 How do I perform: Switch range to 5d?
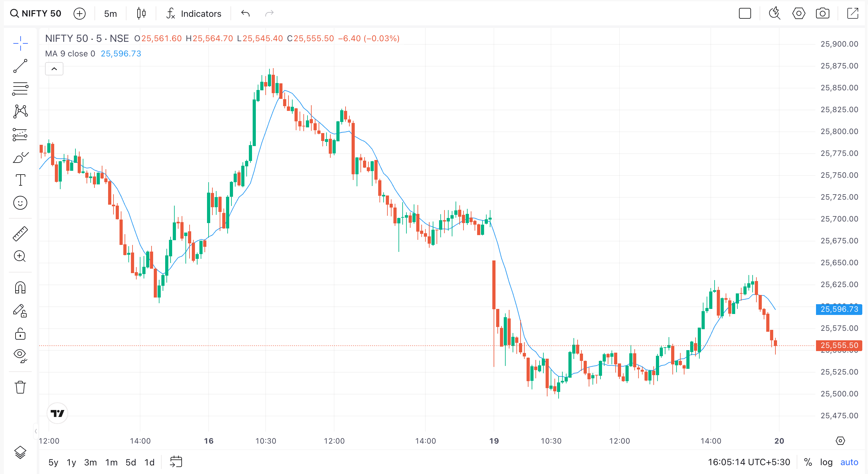click(131, 462)
